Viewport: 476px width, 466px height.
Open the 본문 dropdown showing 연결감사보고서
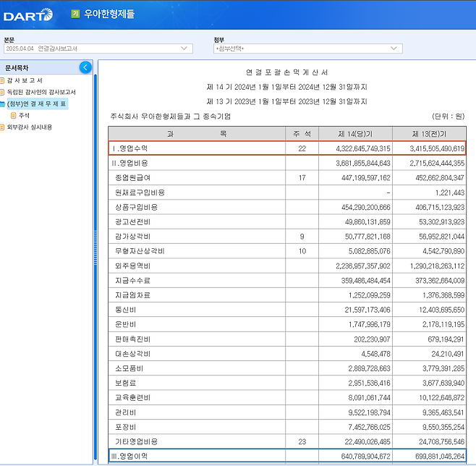click(x=98, y=48)
